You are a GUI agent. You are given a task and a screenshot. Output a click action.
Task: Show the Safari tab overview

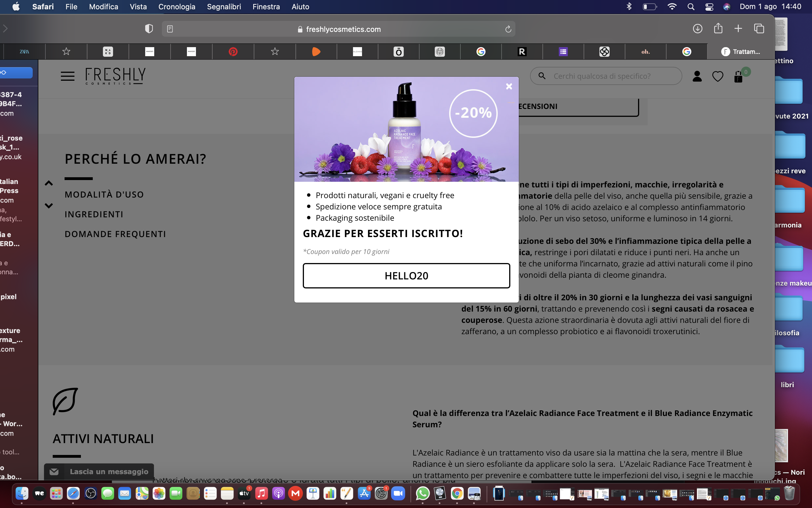[759, 29]
